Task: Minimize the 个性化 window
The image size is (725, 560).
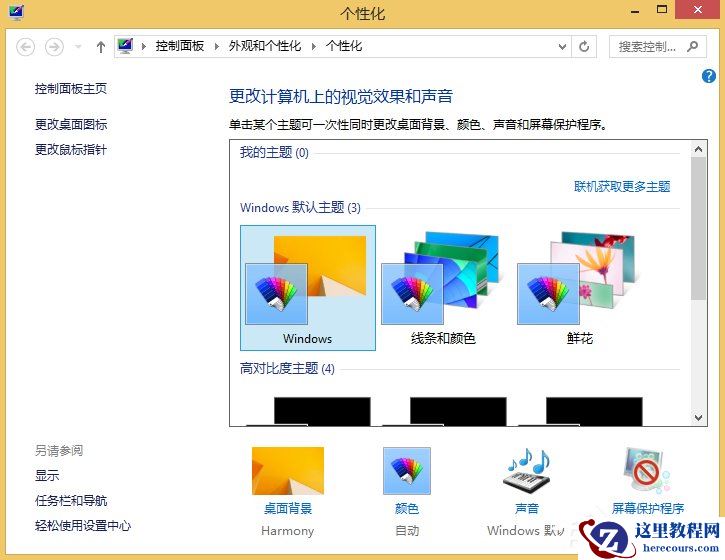Action: coord(635,10)
